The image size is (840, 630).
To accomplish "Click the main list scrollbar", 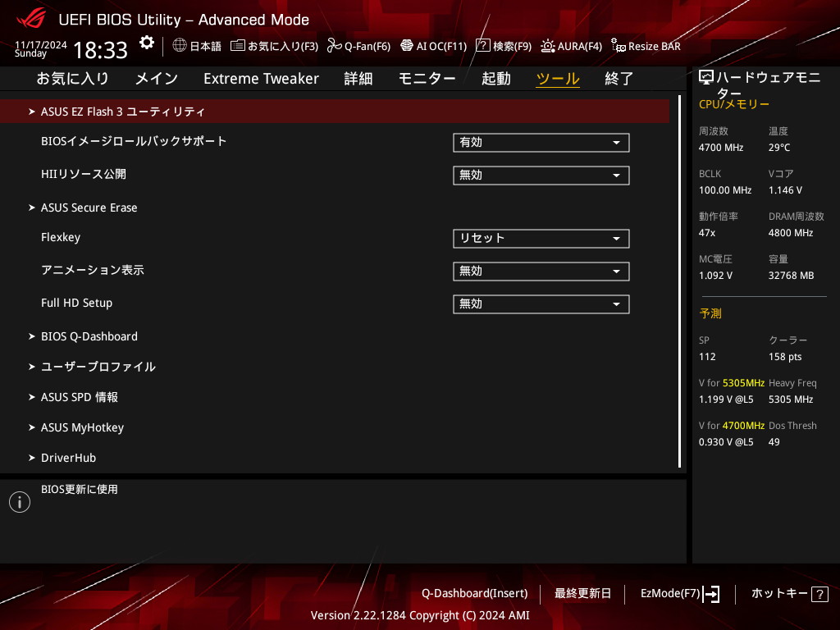I will click(680, 281).
